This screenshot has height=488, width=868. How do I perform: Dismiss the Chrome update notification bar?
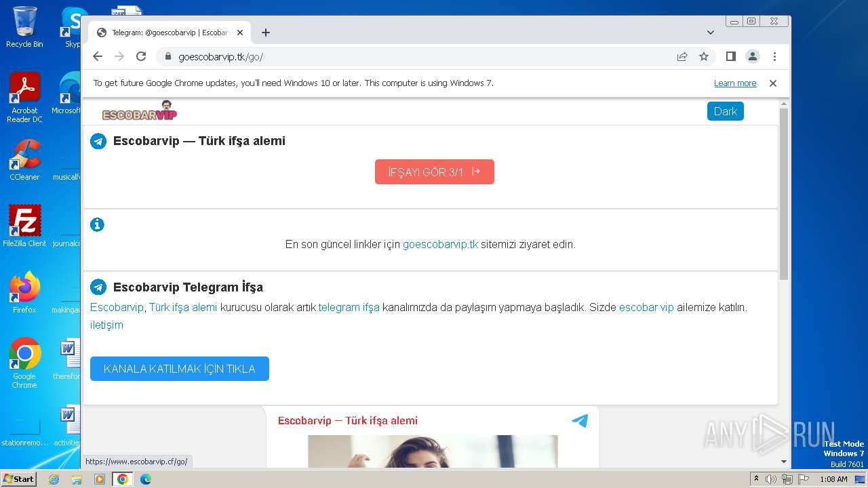(x=772, y=83)
